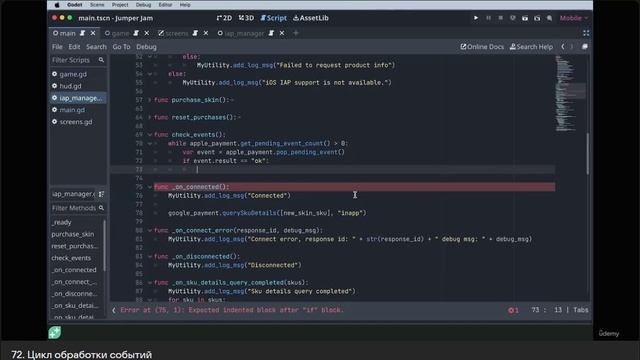Open hud.gd in script list

[x=70, y=86]
